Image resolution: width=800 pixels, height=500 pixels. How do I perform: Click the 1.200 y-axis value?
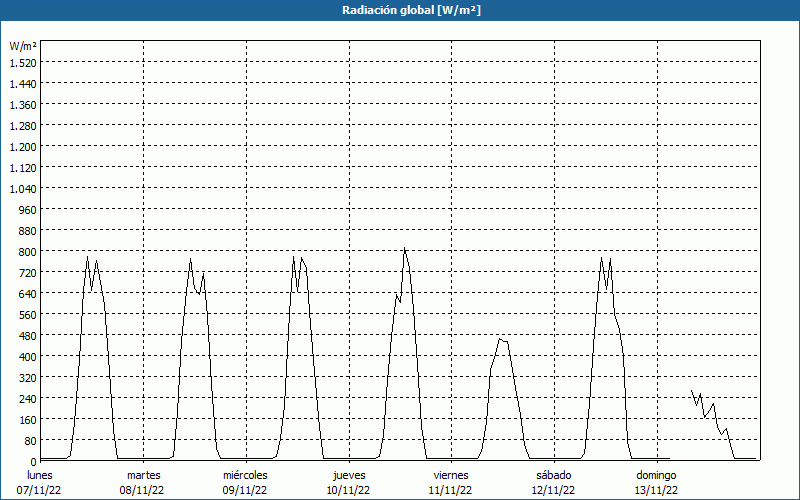(x=23, y=147)
